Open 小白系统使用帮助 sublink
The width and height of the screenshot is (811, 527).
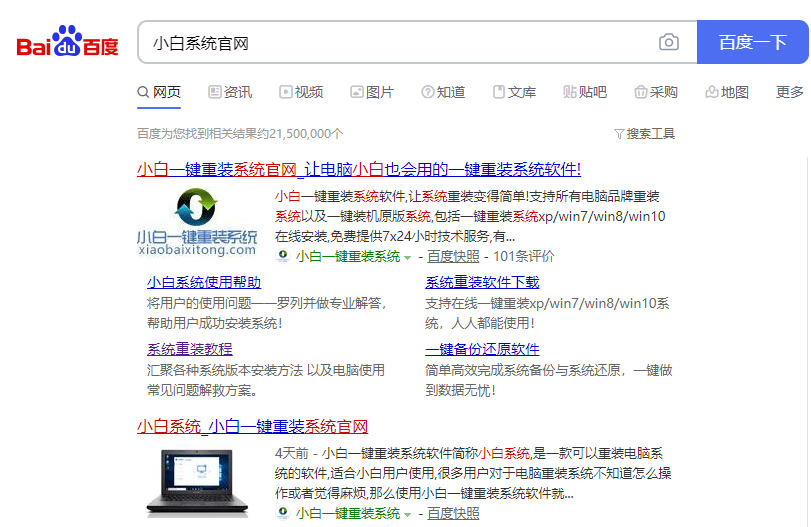(204, 282)
